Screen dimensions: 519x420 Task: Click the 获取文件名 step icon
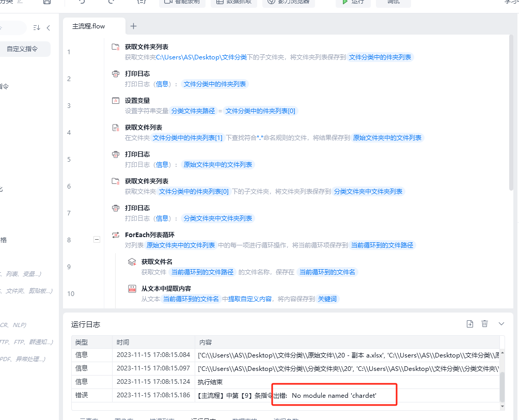click(x=132, y=262)
